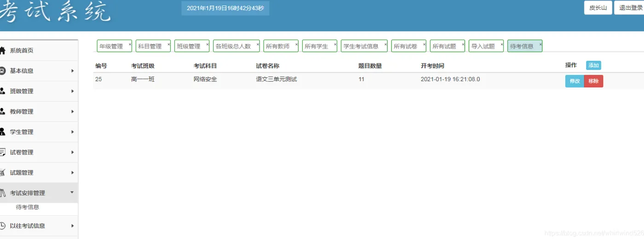The width and height of the screenshot is (644, 239).
Task: Expand the 试卷管理 menu arrow
Action: click(73, 152)
